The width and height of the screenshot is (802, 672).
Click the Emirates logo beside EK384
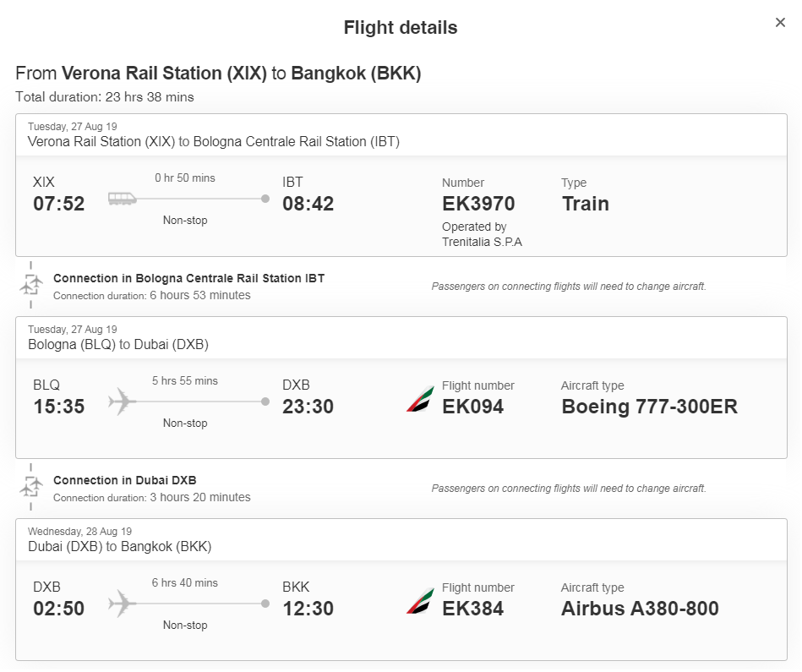420,602
